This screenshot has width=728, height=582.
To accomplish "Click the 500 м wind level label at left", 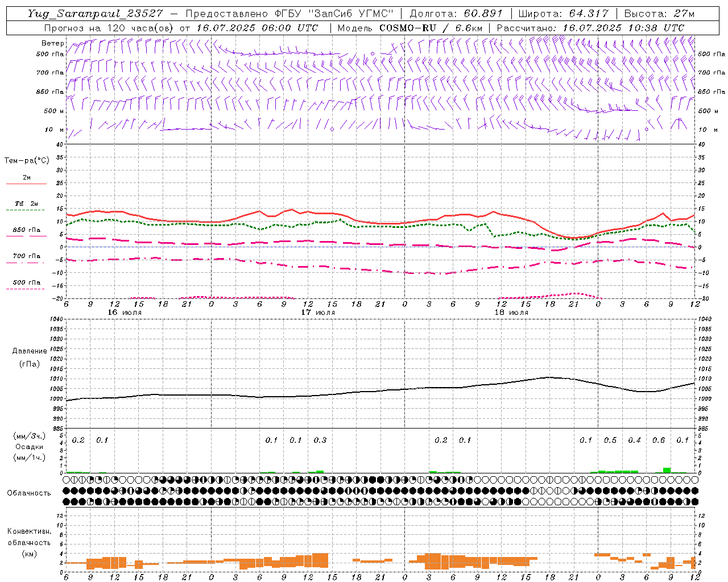I will point(54,111).
